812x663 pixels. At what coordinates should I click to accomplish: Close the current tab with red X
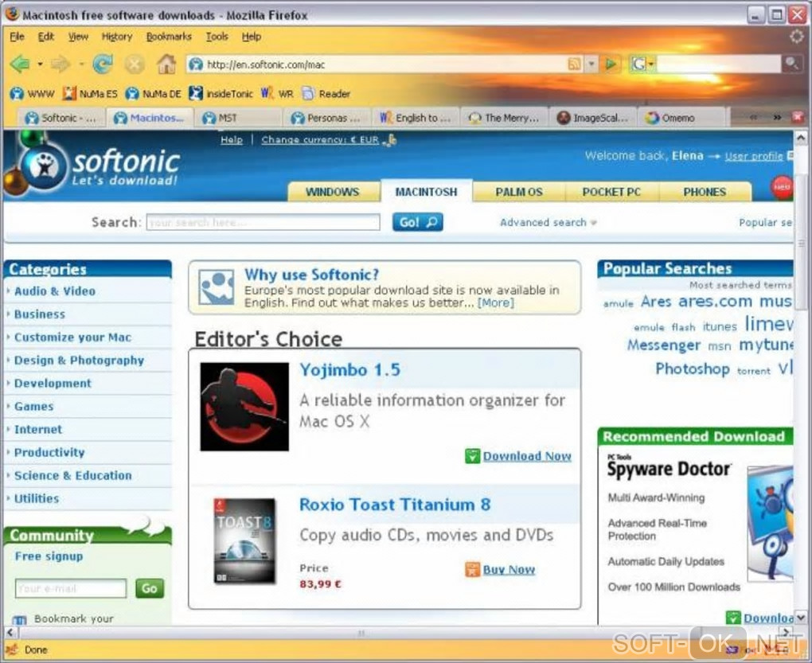[797, 118]
